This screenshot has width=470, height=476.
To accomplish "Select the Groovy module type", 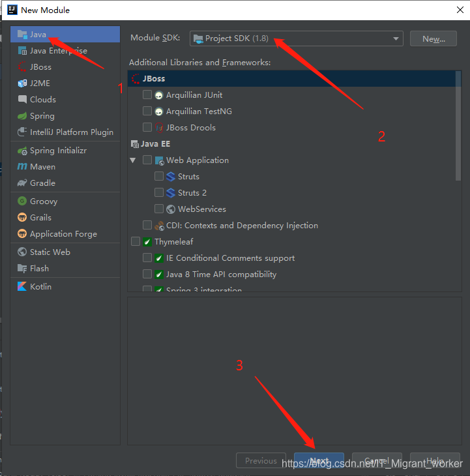I will 65,201.
